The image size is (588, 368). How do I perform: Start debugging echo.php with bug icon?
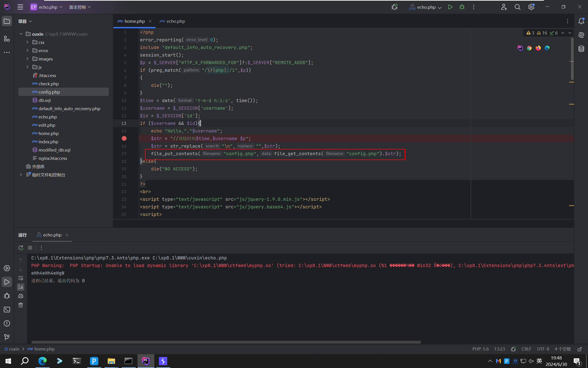point(462,7)
